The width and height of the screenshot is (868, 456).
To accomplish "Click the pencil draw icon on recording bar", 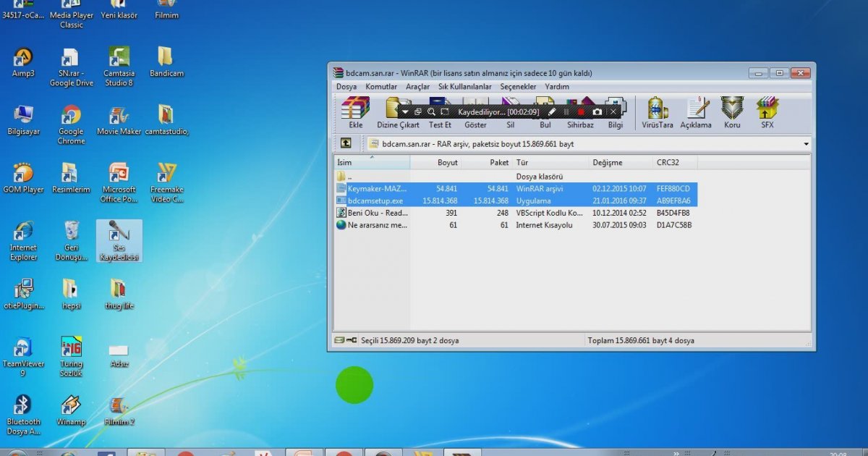I will (553, 112).
